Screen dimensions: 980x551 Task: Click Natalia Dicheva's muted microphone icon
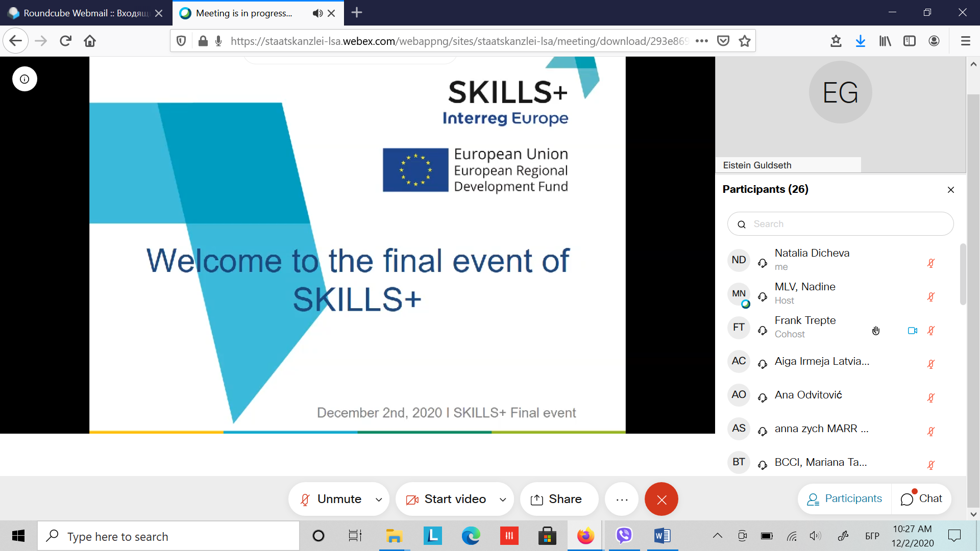(x=931, y=263)
